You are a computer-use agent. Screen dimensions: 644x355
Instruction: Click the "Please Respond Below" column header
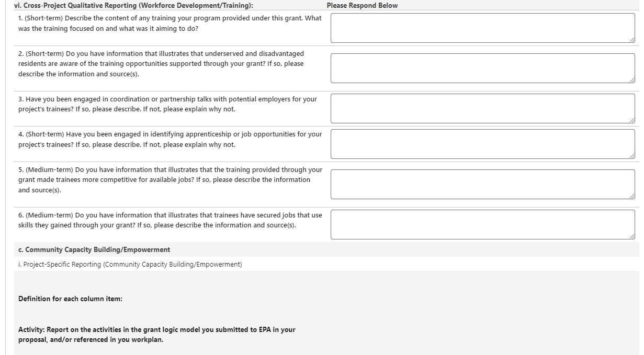(362, 6)
